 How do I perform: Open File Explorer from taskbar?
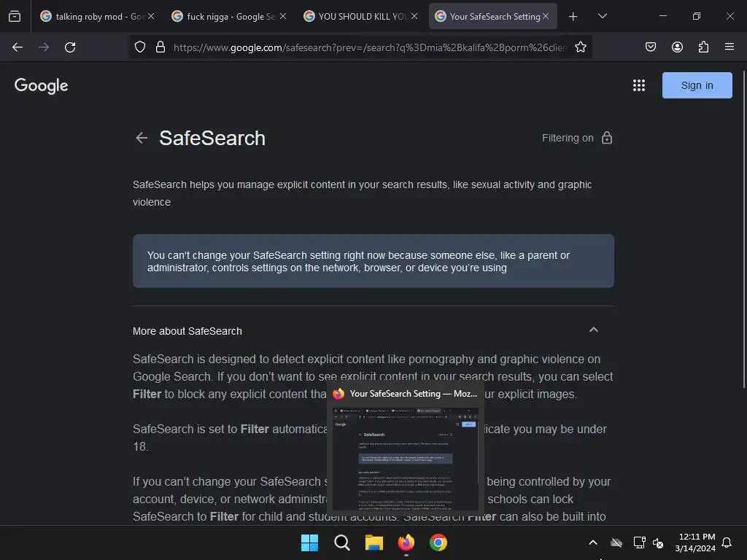(374, 542)
